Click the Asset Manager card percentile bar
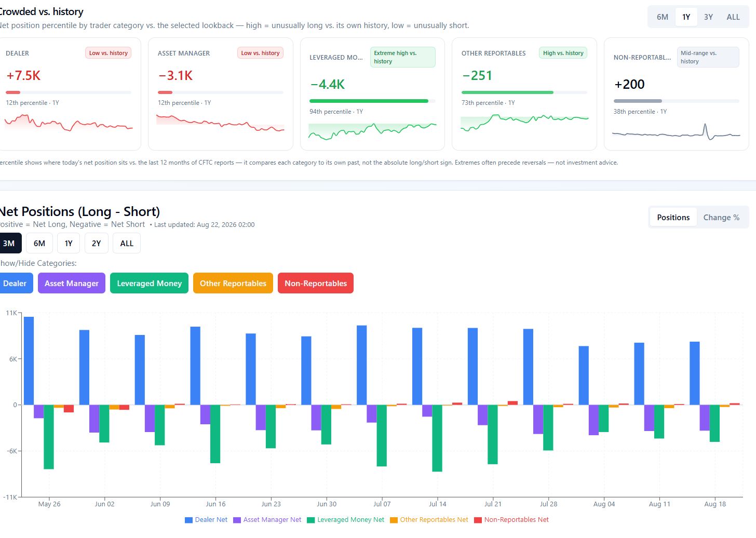Screen dimensions: 756x538 (x=221, y=92)
